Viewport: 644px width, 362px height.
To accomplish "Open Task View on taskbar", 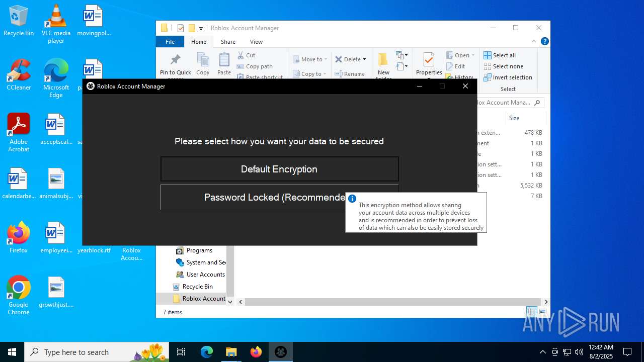I will pyautogui.click(x=181, y=352).
